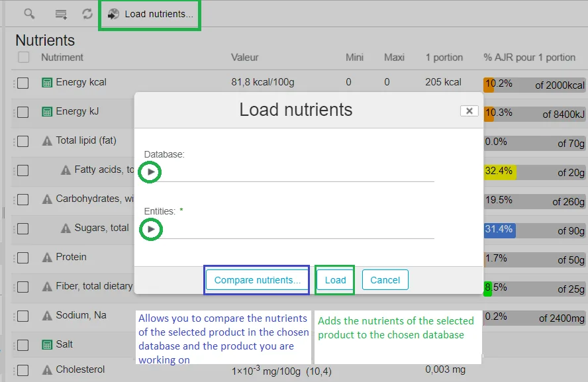Image resolution: width=588 pixels, height=382 pixels.
Task: Check the Fatty acids row checkbox
Action: 23,171
